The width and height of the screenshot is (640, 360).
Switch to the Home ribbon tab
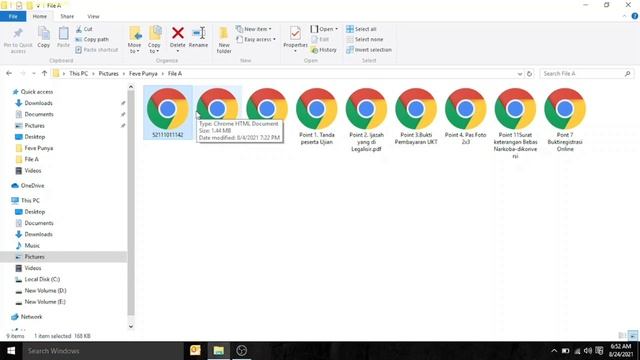tap(40, 16)
